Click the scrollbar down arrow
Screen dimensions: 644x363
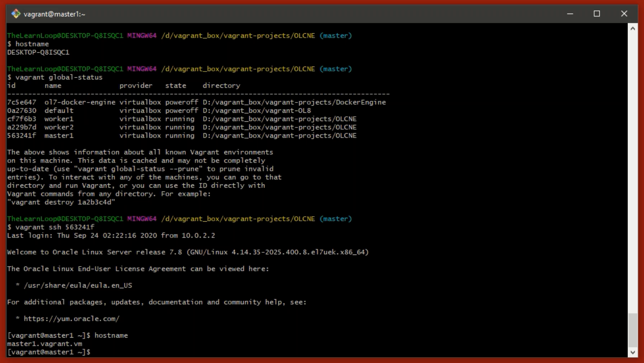click(x=633, y=352)
